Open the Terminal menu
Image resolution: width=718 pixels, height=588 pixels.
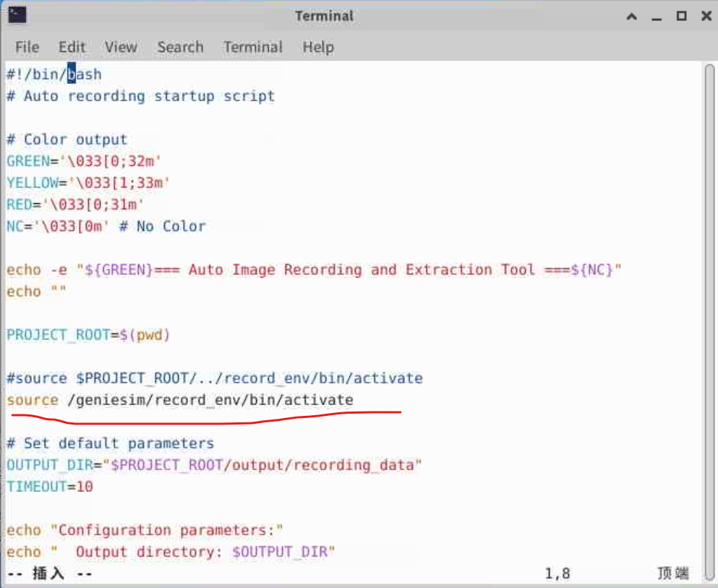[x=253, y=47]
